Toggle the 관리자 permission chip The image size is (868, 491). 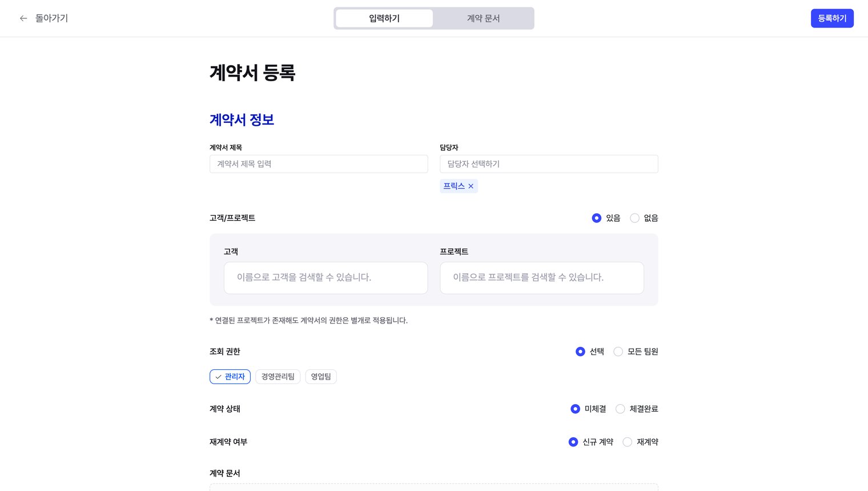(230, 377)
